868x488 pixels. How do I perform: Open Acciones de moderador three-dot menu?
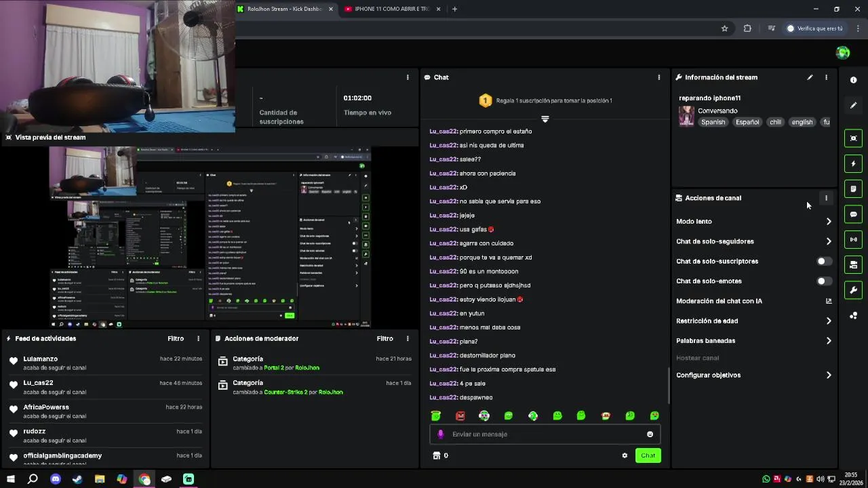pyautogui.click(x=408, y=338)
